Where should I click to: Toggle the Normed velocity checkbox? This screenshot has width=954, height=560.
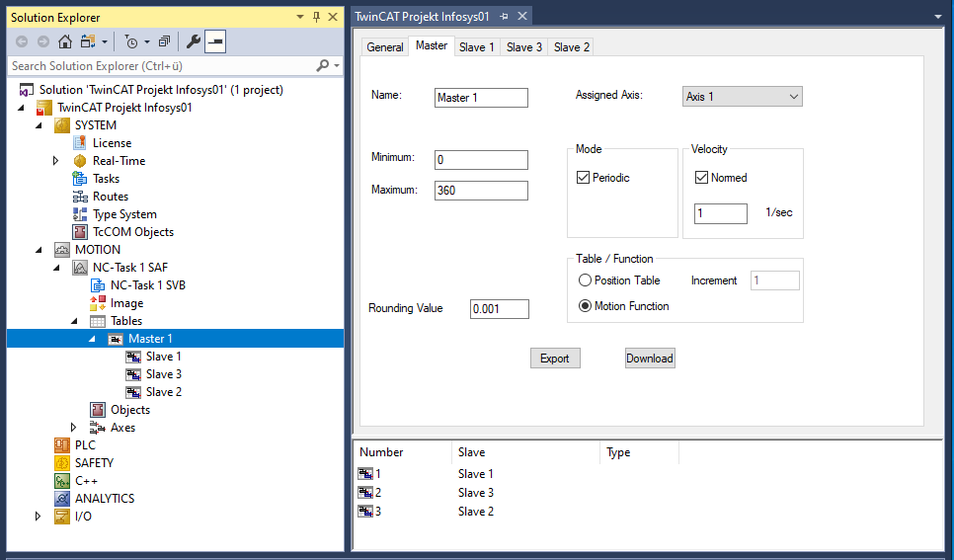click(x=701, y=178)
